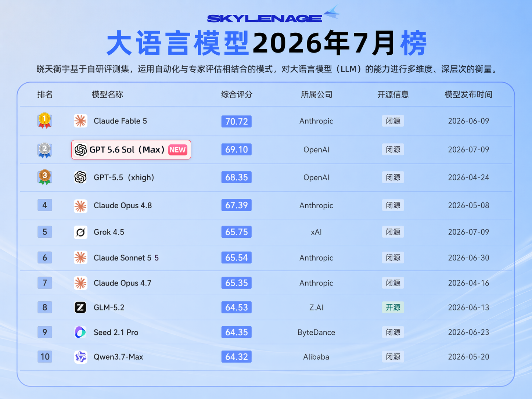Viewport: 532px width, 399px height.
Task: Click the 所属公司 column header
Action: (316, 94)
